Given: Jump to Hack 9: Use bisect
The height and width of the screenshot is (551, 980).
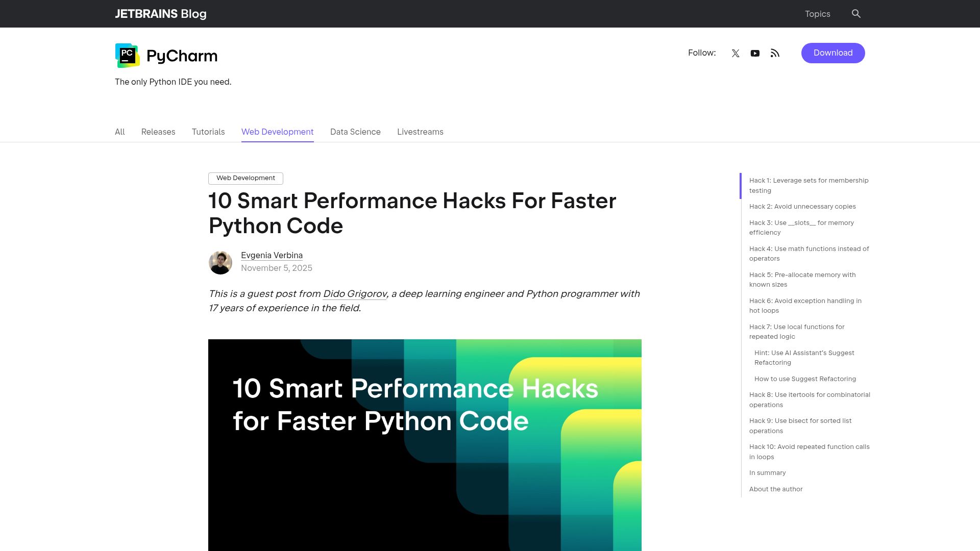Looking at the screenshot, I should pyautogui.click(x=800, y=425).
